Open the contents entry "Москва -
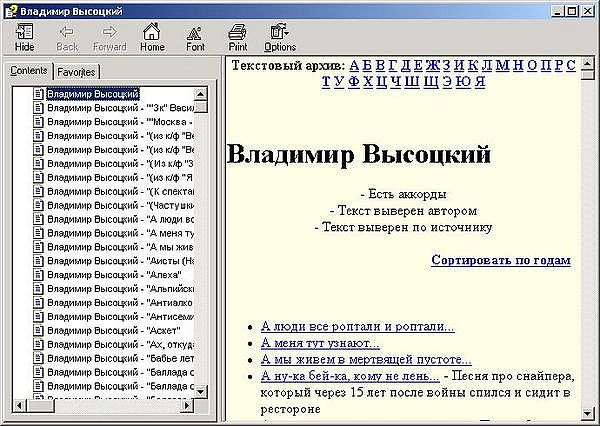 (x=121, y=122)
